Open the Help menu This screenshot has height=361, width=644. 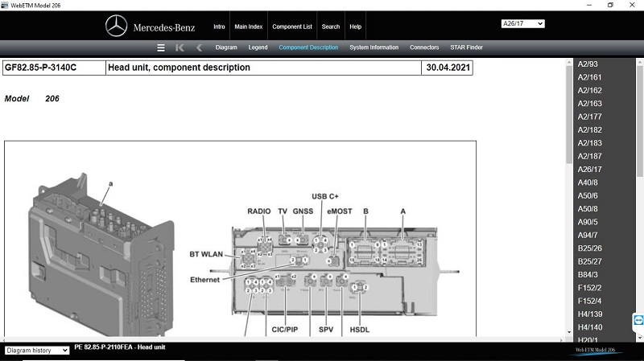pos(355,27)
